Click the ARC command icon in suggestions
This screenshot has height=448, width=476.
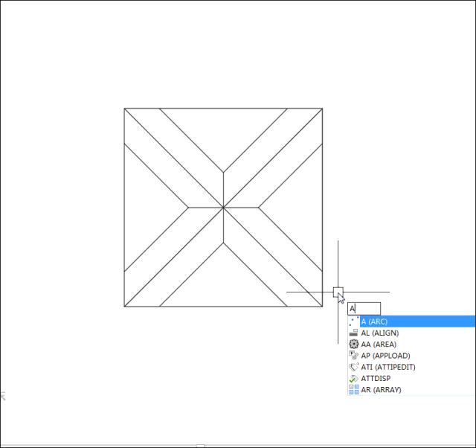pyautogui.click(x=354, y=321)
